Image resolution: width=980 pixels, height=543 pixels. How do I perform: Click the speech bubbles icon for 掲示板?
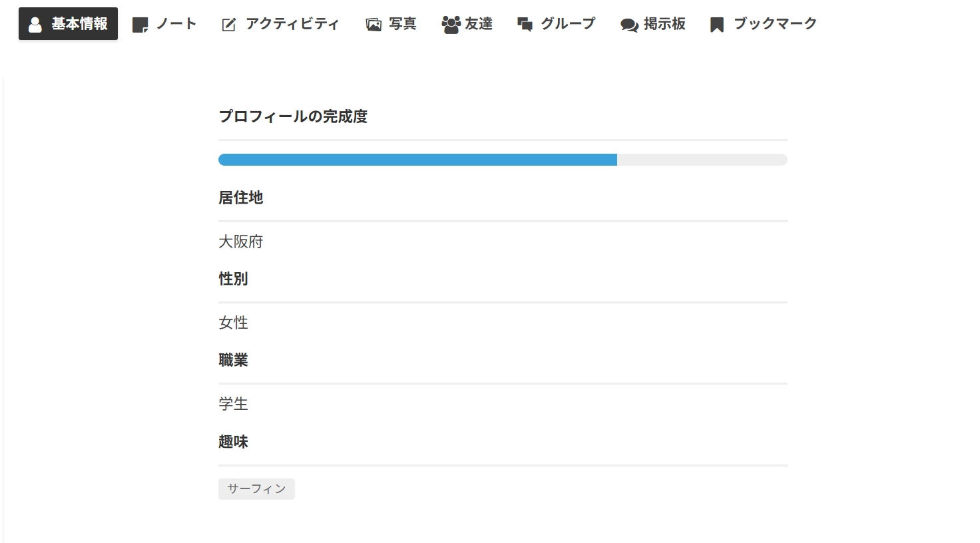click(629, 25)
